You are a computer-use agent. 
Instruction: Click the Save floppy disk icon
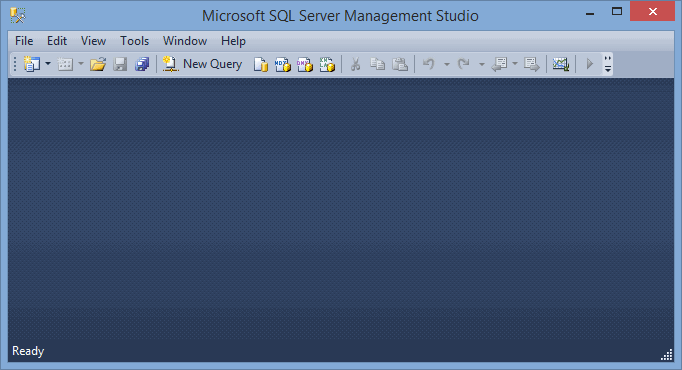click(120, 64)
